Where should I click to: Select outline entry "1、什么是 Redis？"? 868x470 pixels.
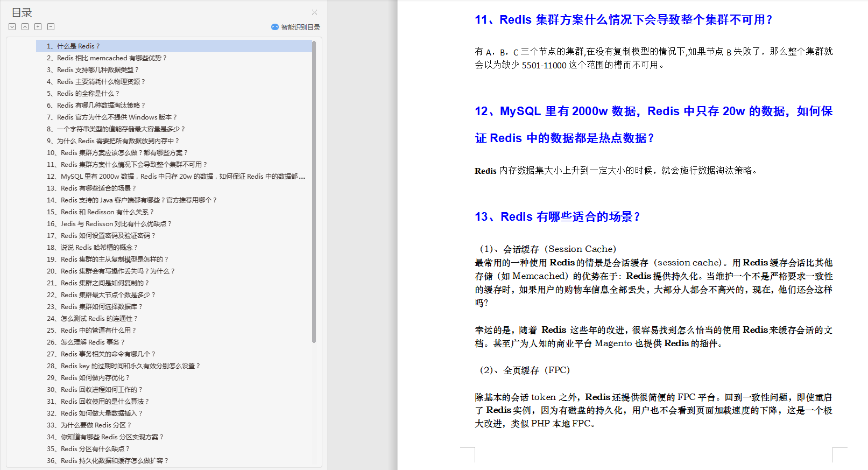pos(174,46)
